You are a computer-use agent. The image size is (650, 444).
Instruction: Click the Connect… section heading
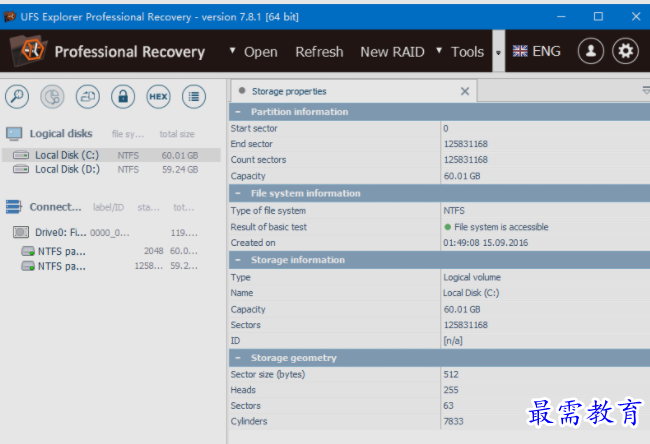55,206
